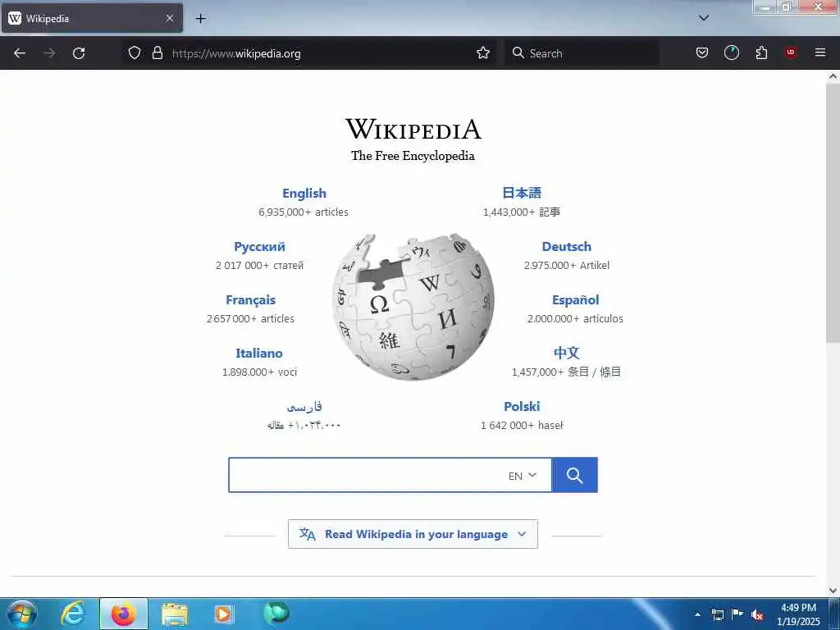
Task: Open the Japanese 日本語 Wikipedia
Action: tap(521, 193)
